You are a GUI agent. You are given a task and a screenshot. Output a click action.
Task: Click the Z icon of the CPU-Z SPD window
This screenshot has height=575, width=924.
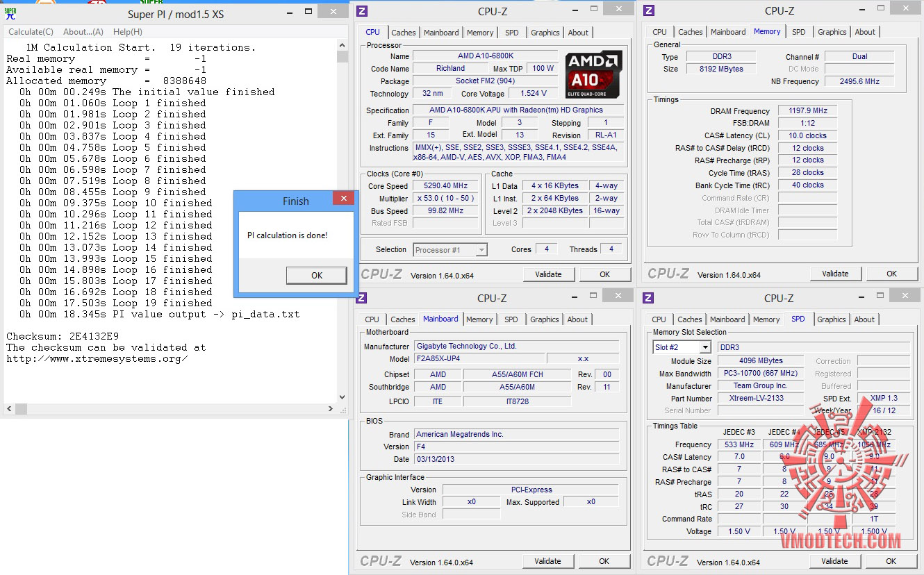point(647,299)
